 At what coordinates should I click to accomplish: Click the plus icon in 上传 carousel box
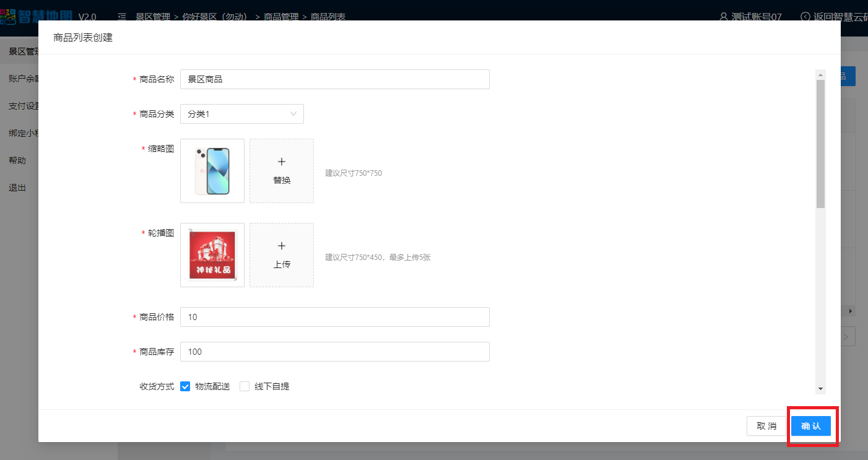(x=282, y=246)
